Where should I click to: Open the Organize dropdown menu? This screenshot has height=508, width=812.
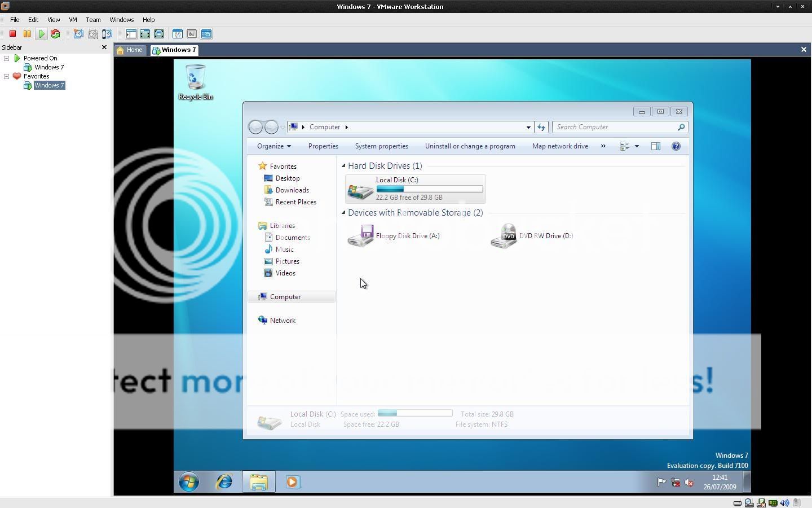pyautogui.click(x=274, y=146)
